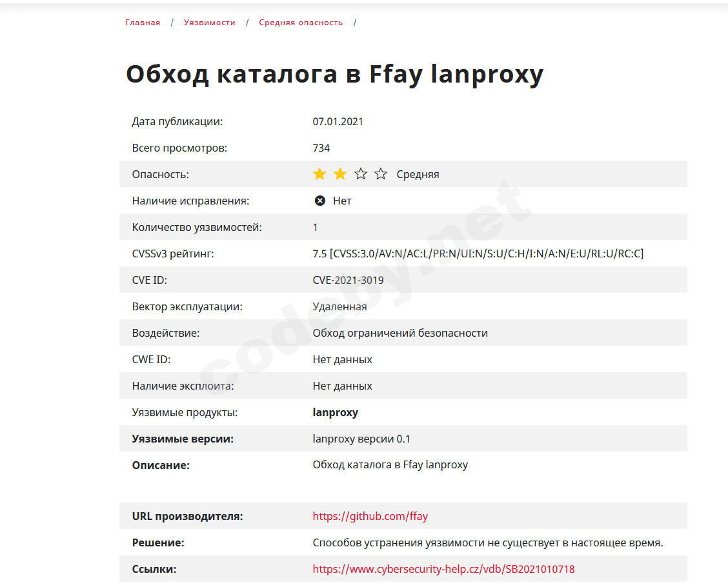Image resolution: width=728 pixels, height=587 pixels.
Task: Click the Наличие эксплоита Нет данных value
Action: click(x=342, y=386)
